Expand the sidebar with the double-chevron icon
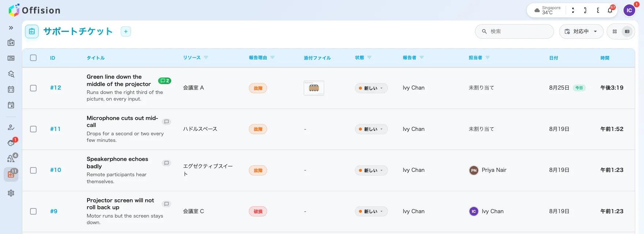This screenshot has height=234, width=644. tap(11, 28)
